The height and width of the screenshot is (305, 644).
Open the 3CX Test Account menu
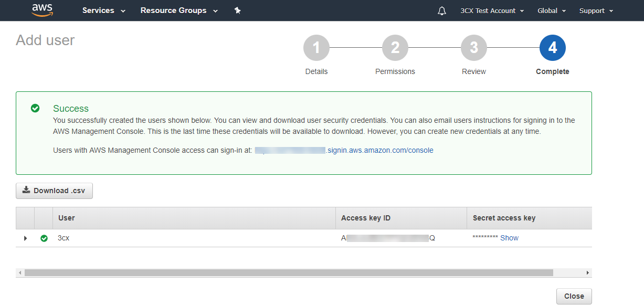coord(492,10)
